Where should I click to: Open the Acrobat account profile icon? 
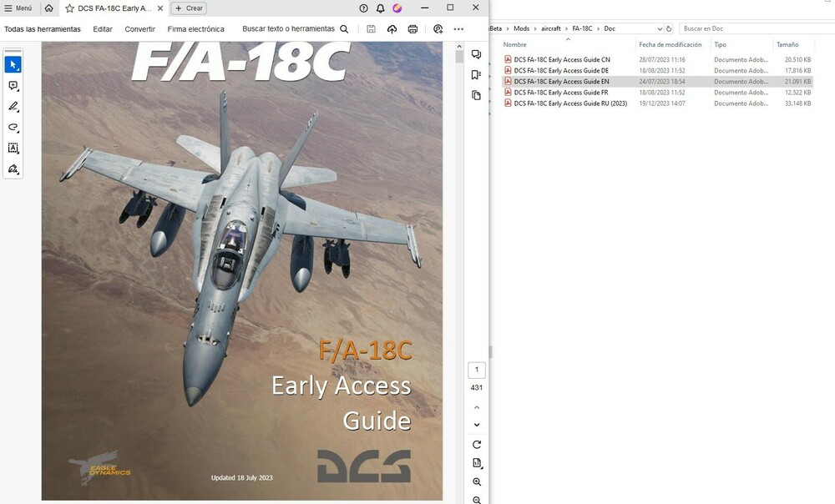(397, 8)
